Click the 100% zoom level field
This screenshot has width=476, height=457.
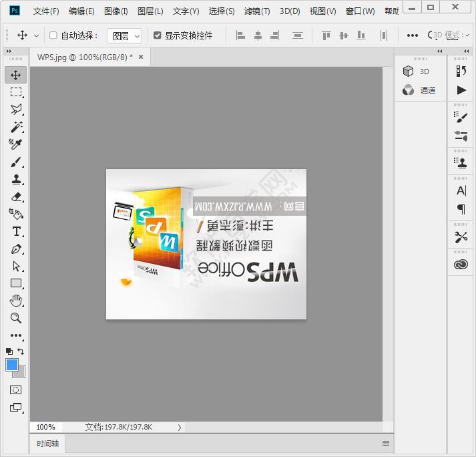[46, 427]
